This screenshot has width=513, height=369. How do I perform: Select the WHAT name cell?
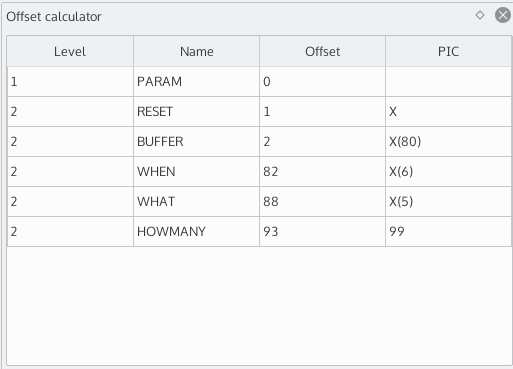click(x=196, y=202)
